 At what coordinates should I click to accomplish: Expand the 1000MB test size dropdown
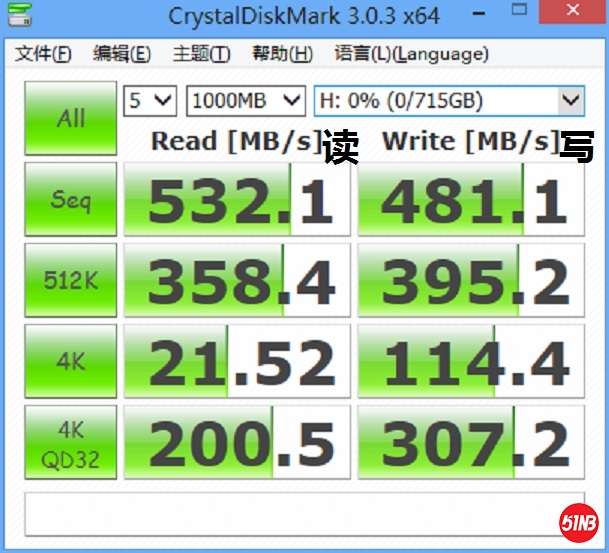245,100
